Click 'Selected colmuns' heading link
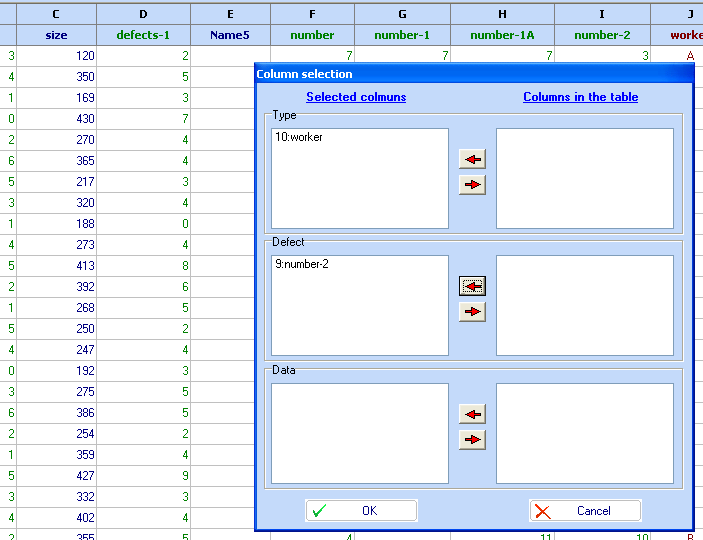The width and height of the screenshot is (703, 540). click(356, 97)
